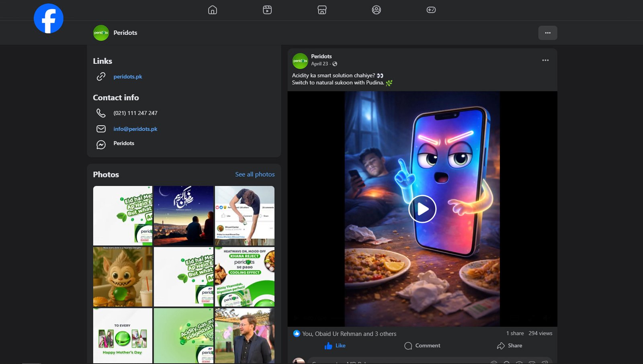Open the Groups icon in top bar
643x364 pixels.
377,10
